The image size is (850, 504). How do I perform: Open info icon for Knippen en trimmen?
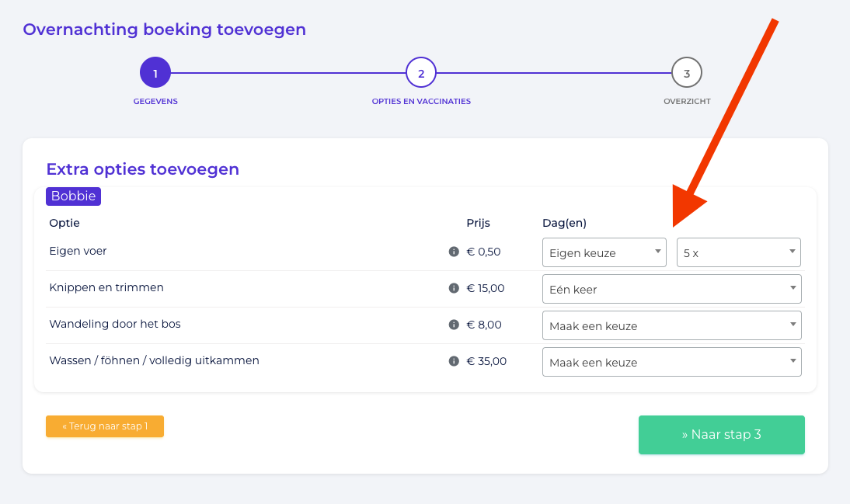[454, 288]
